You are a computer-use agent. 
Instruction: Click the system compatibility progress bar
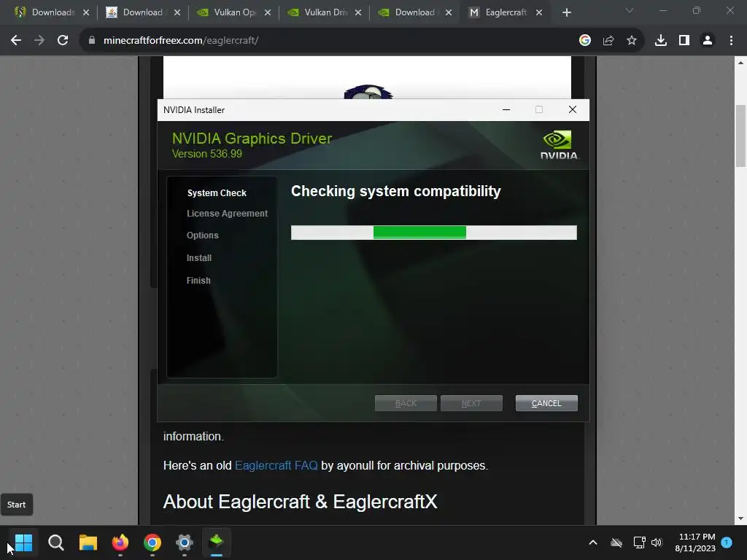click(x=433, y=233)
